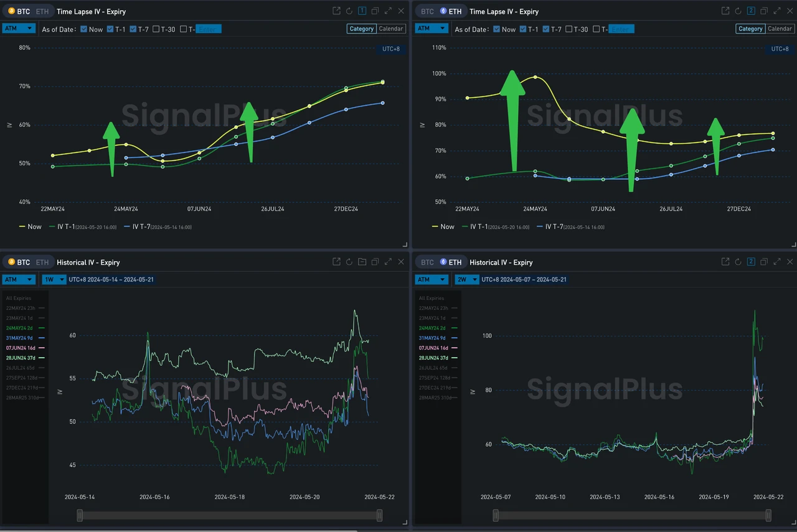The width and height of the screenshot is (797, 532).
Task: Switch BTC Time Lapse panel to ETH
Action: pyautogui.click(x=42, y=11)
